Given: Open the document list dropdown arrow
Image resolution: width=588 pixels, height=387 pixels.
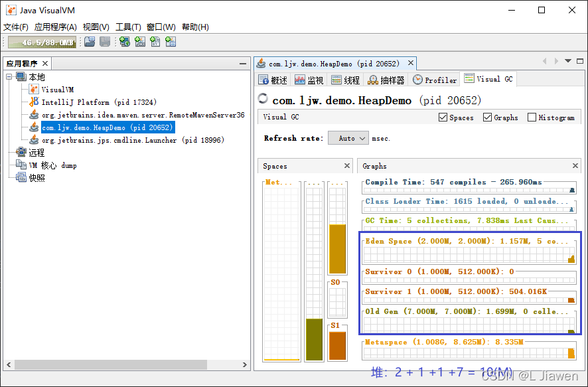Looking at the screenshot, I should pyautogui.click(x=568, y=61).
